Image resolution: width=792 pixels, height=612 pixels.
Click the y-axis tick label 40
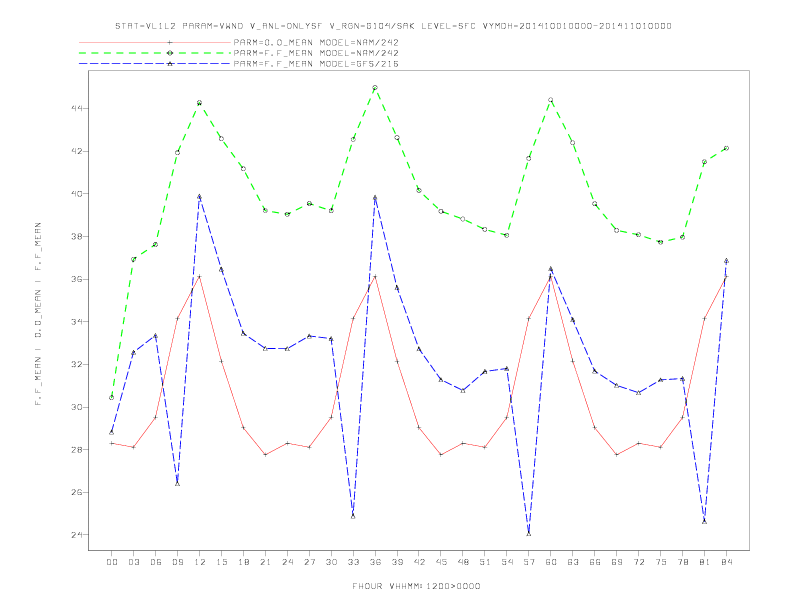coord(77,194)
